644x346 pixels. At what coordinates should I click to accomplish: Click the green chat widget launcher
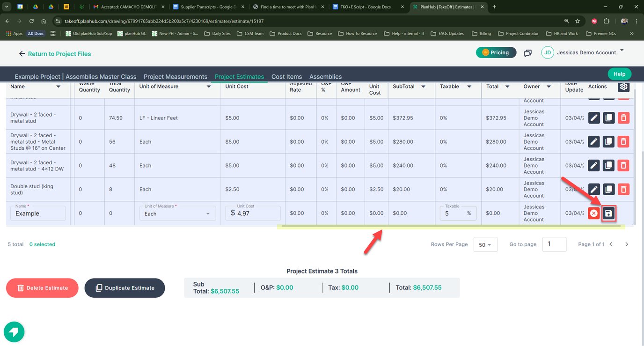14,332
